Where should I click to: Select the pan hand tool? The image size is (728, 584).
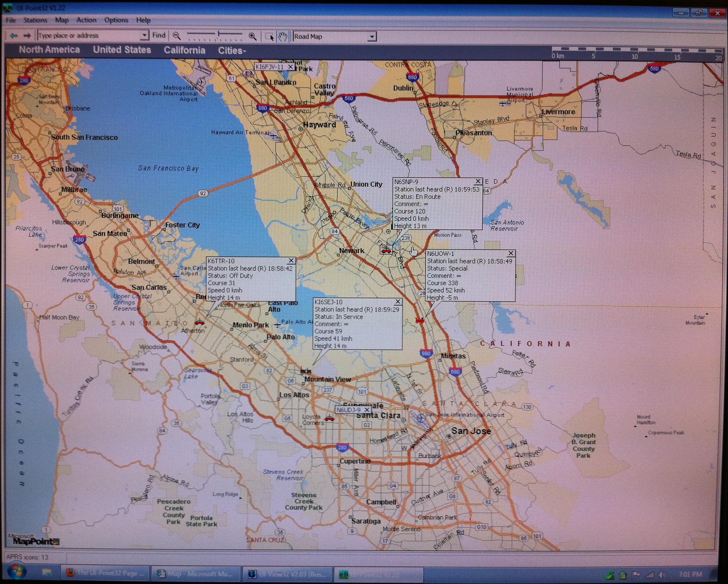click(282, 36)
